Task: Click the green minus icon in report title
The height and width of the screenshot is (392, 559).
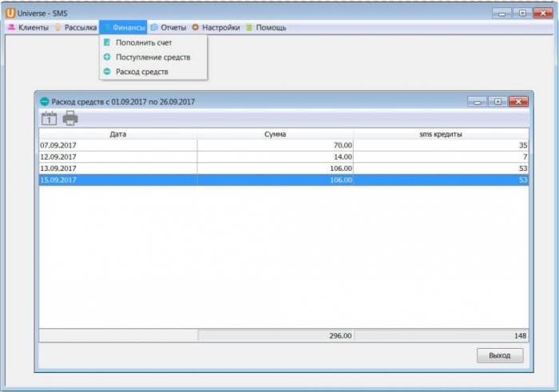Action: (45, 101)
